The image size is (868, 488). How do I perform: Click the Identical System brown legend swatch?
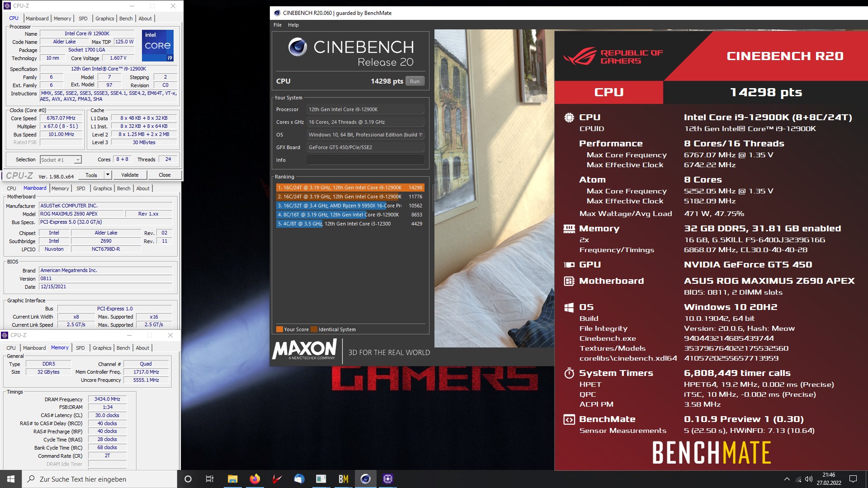314,329
